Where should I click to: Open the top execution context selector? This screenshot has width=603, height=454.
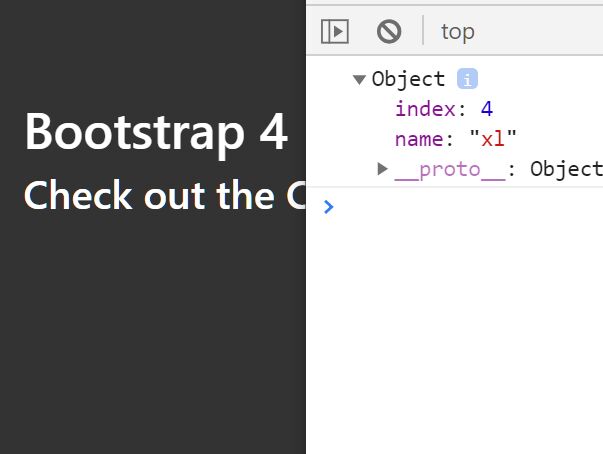(458, 32)
